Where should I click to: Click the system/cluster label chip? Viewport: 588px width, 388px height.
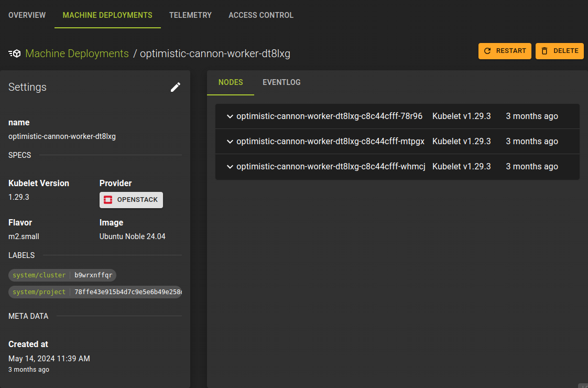(x=62, y=275)
